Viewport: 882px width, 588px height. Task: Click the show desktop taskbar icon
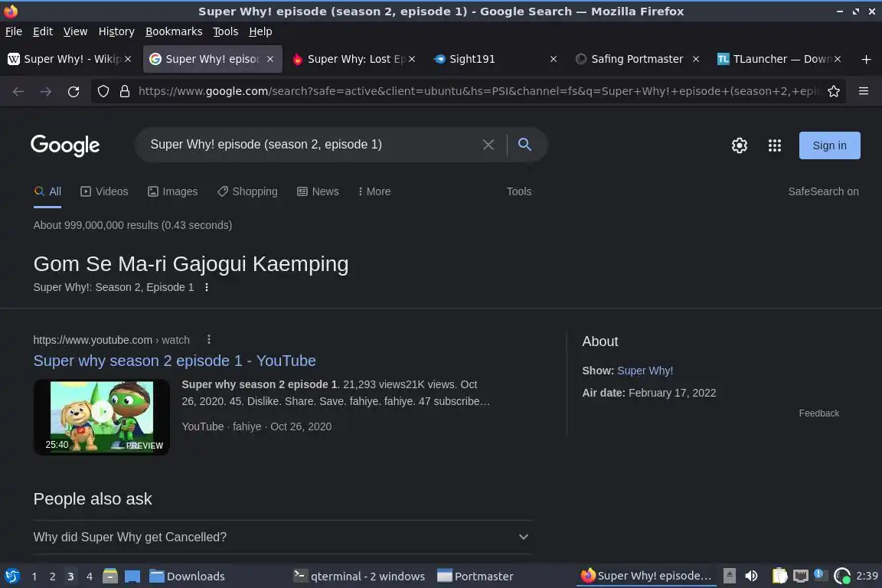pyautogui.click(x=132, y=576)
